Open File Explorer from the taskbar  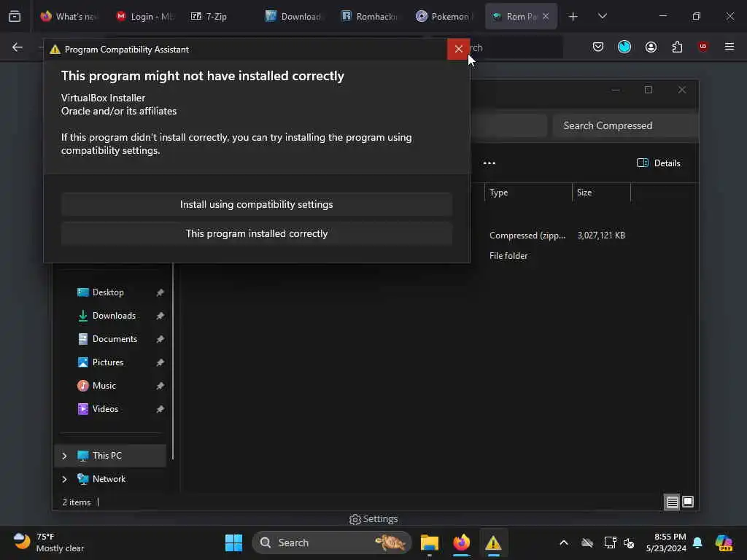[429, 542]
